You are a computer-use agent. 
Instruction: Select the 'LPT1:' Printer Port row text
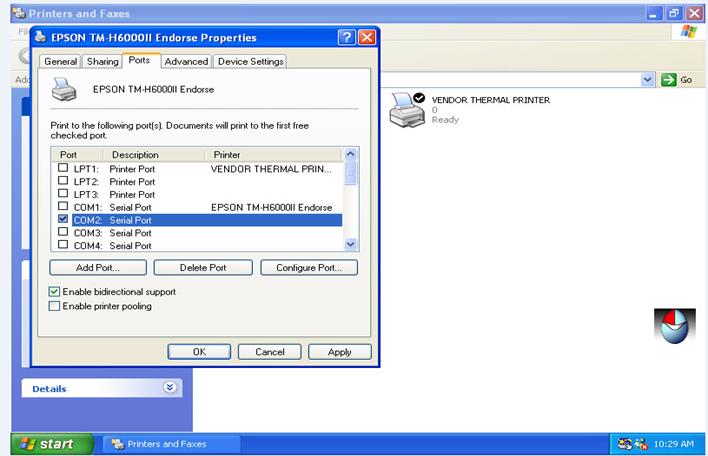[114, 169]
